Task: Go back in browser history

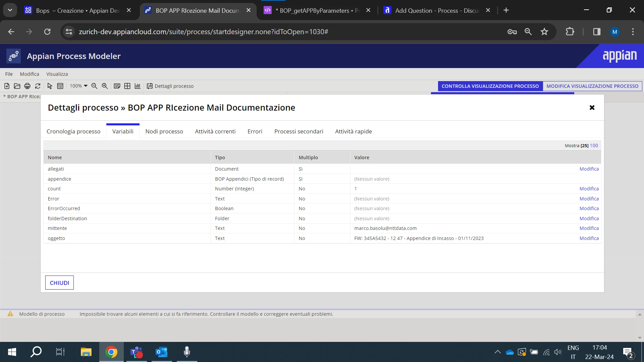Action: coord(11,32)
